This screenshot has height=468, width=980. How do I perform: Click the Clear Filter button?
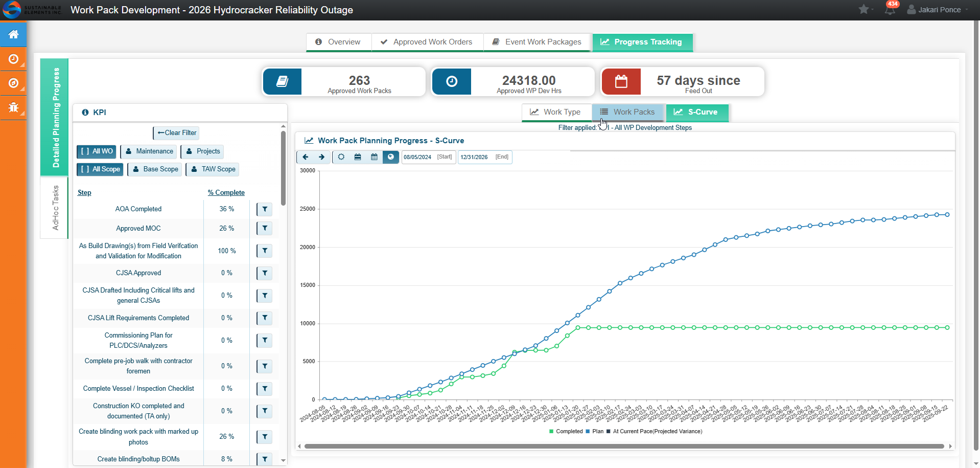click(176, 133)
